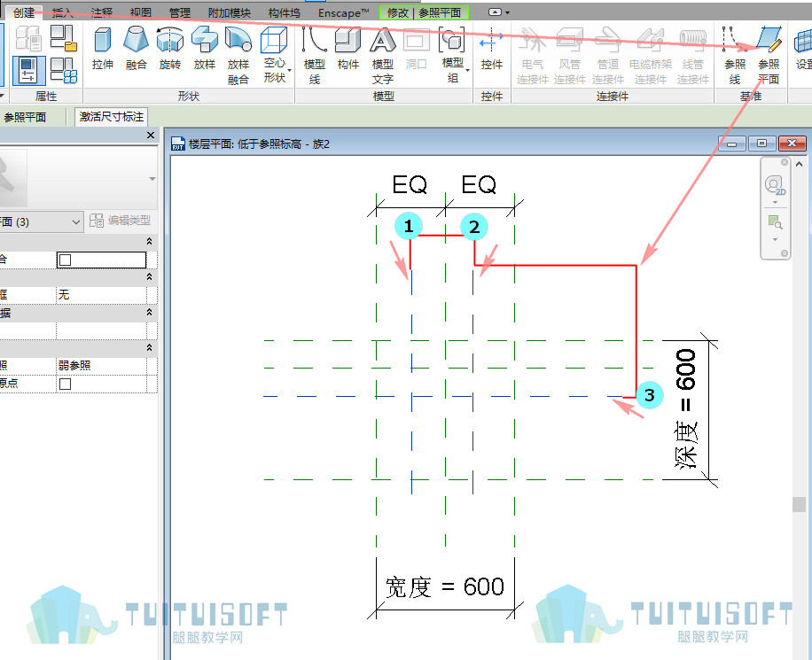The width and height of the screenshot is (812, 660).
Task: Tick the checkbox in the 合 property row
Action: click(x=65, y=260)
